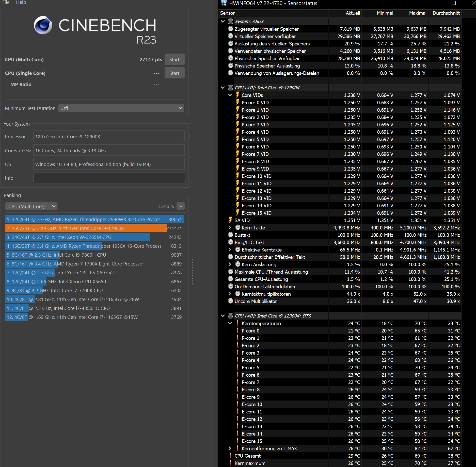
Task: Click clock icon beside Physische Speicher-Auslastung
Action: pyautogui.click(x=231, y=65)
